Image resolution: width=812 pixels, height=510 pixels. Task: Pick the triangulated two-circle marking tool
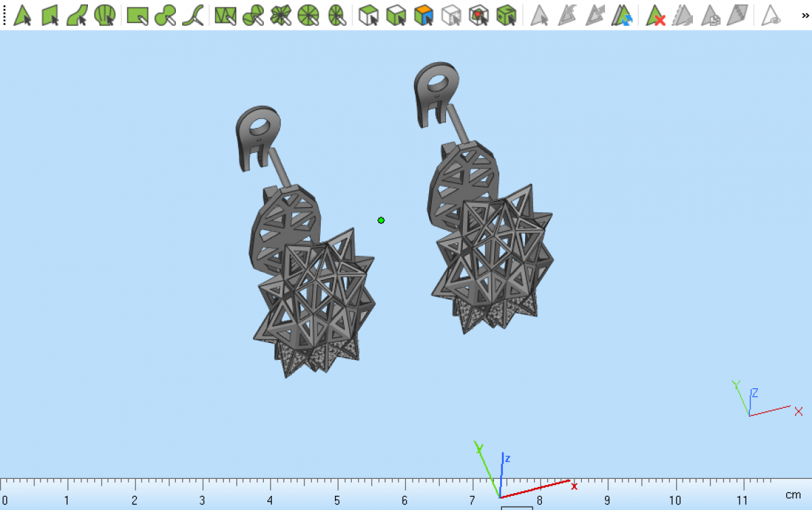[253, 15]
